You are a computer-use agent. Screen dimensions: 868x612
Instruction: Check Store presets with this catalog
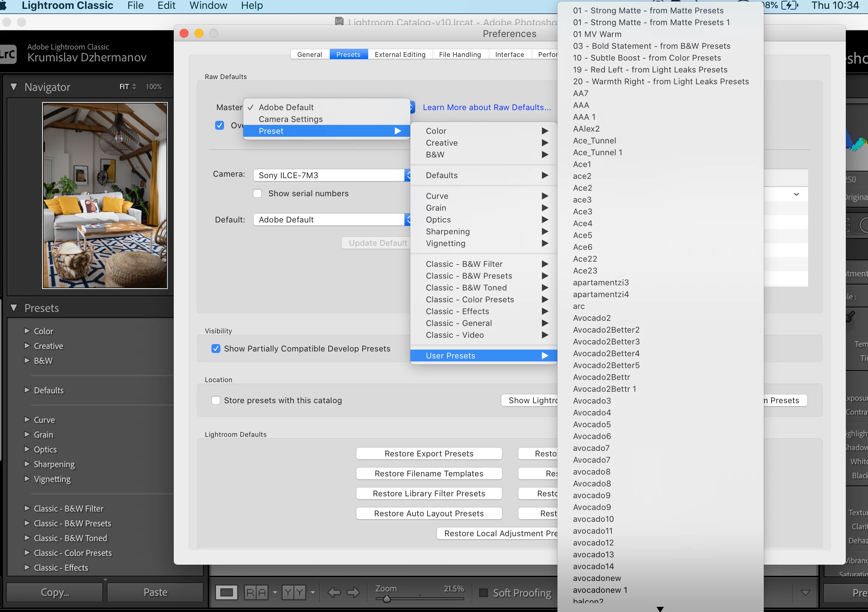(216, 400)
